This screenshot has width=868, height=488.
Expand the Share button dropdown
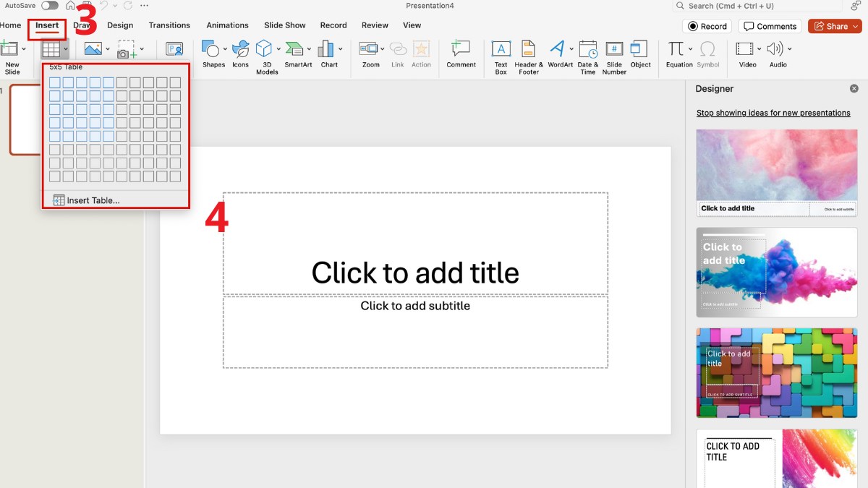[x=855, y=26]
